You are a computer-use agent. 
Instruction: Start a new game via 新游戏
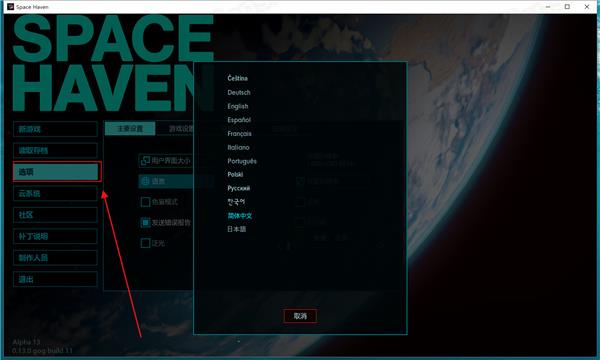(x=55, y=129)
